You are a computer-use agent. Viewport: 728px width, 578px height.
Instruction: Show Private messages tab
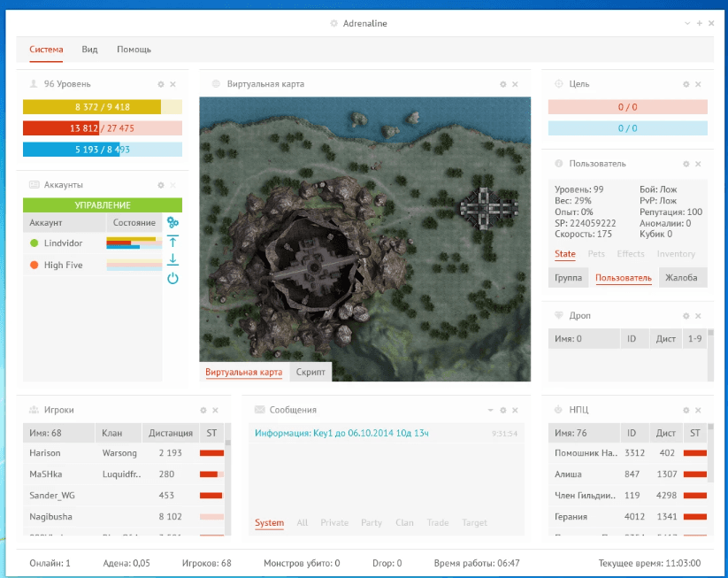pyautogui.click(x=334, y=523)
